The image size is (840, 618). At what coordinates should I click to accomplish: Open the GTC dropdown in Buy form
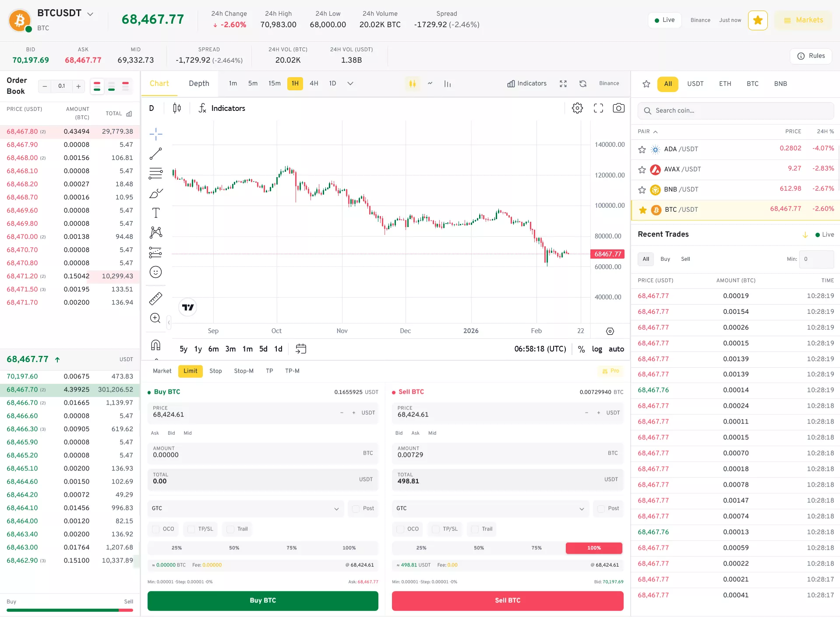(x=245, y=508)
